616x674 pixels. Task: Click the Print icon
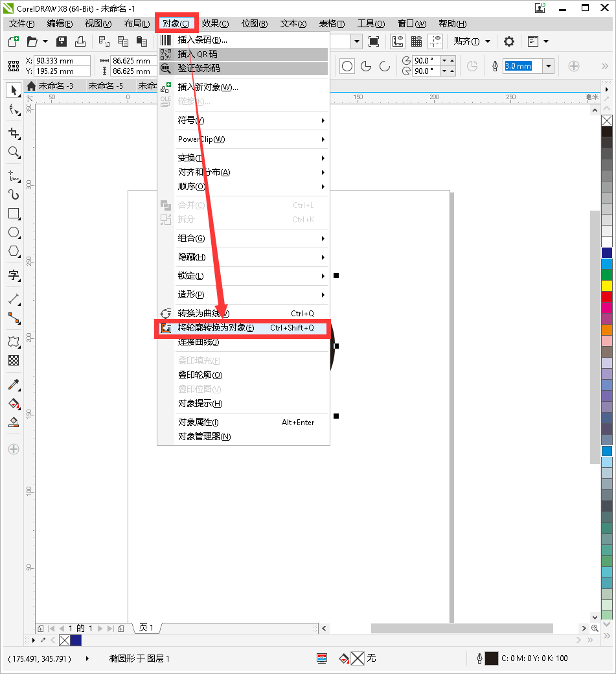pyautogui.click(x=80, y=41)
